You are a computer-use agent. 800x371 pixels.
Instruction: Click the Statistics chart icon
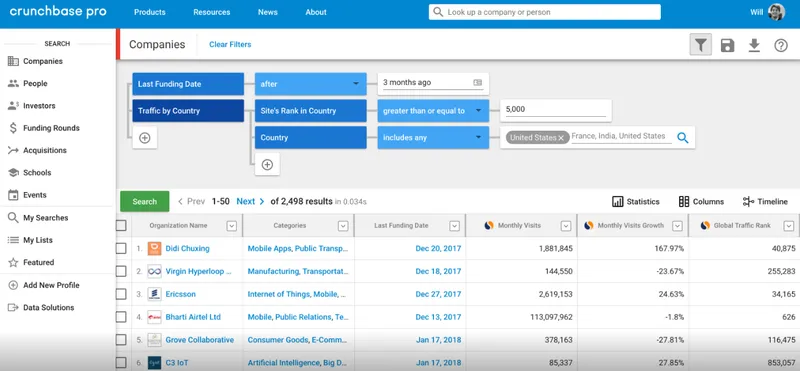[x=618, y=202]
